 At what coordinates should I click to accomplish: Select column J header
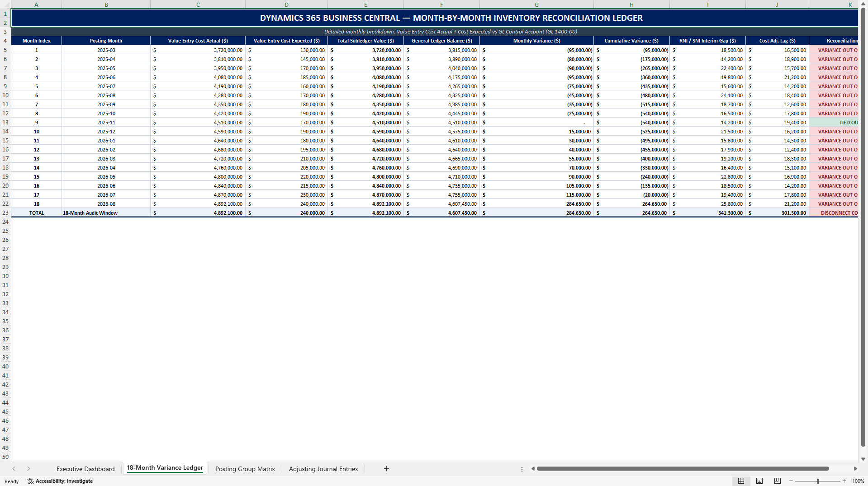(x=777, y=5)
